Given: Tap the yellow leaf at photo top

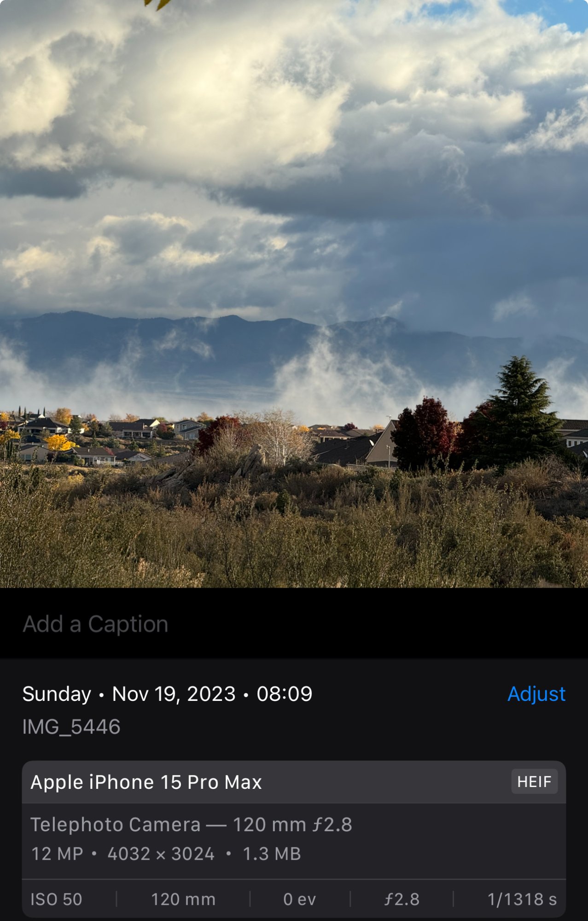Looking at the screenshot, I should tap(158, 4).
